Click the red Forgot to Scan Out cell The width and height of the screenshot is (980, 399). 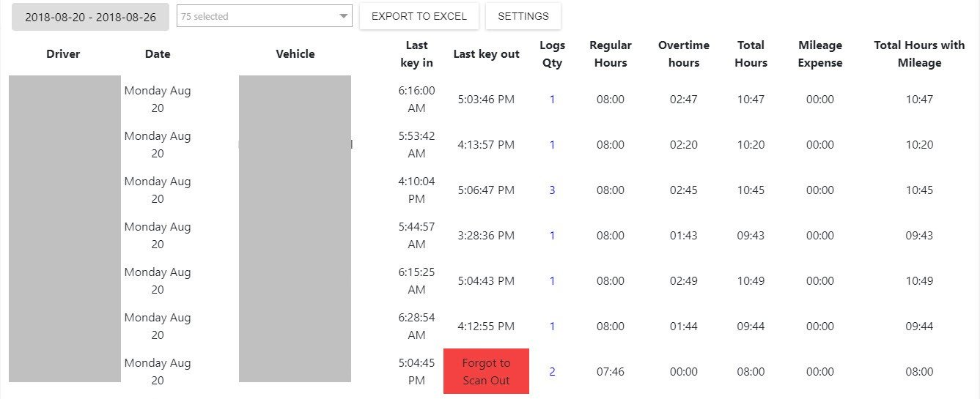coord(486,371)
